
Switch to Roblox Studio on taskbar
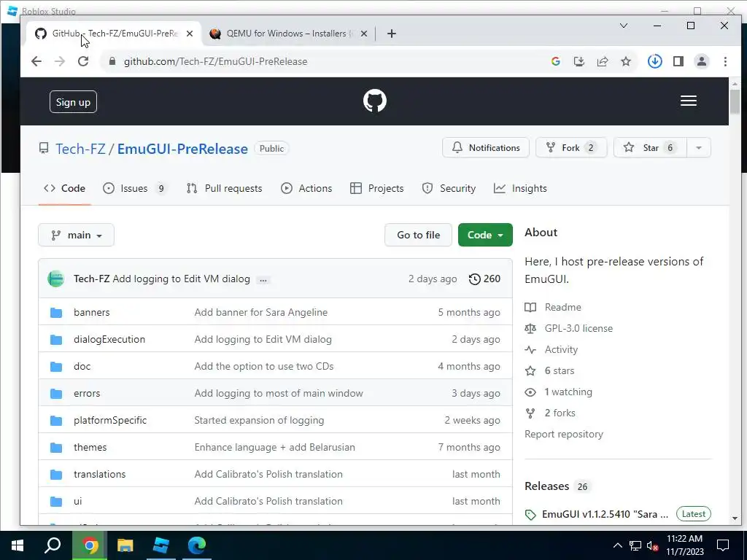[161, 545]
